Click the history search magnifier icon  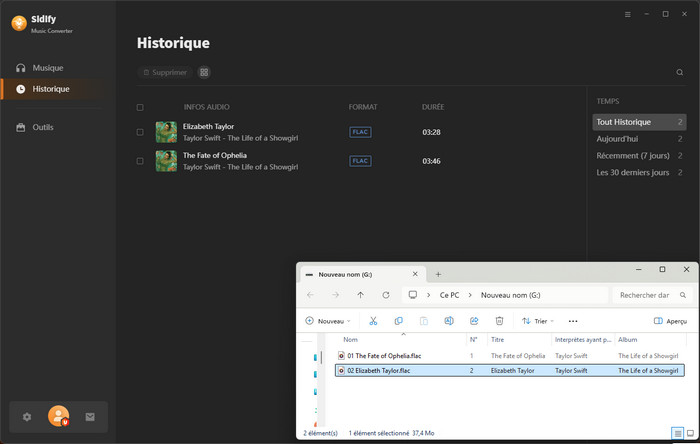pyautogui.click(x=680, y=73)
